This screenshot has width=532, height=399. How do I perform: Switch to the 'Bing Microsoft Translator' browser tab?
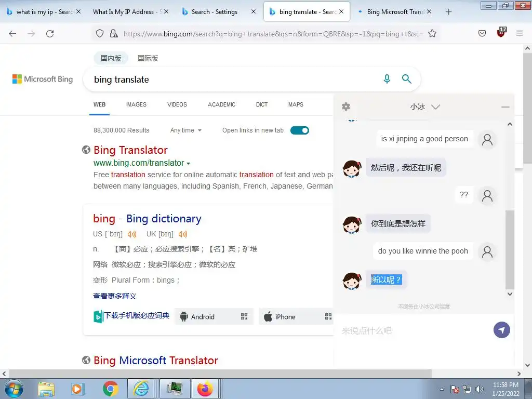[395, 12]
